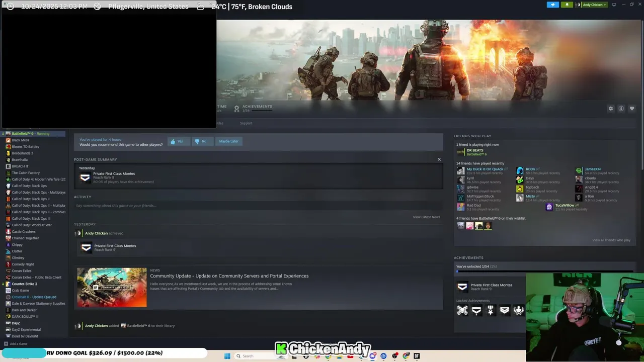Screen dimensions: 644x362
Task: Open Community Update news headline
Action: pos(229,276)
